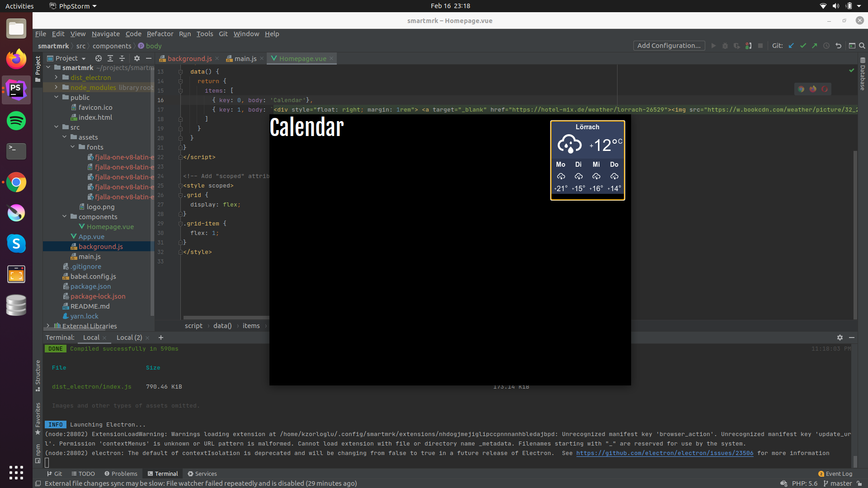Open Search Everywhere magnifier icon

(x=862, y=46)
